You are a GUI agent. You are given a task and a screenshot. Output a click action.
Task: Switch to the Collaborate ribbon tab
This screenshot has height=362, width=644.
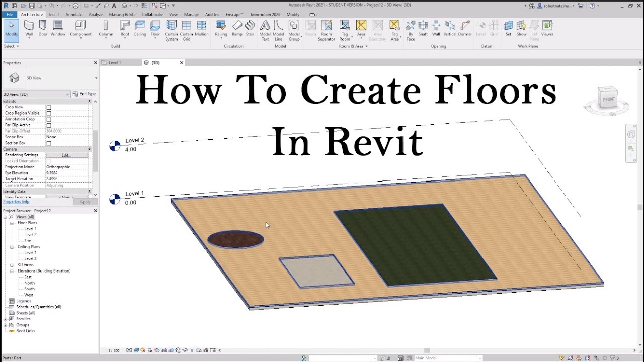pos(152,15)
